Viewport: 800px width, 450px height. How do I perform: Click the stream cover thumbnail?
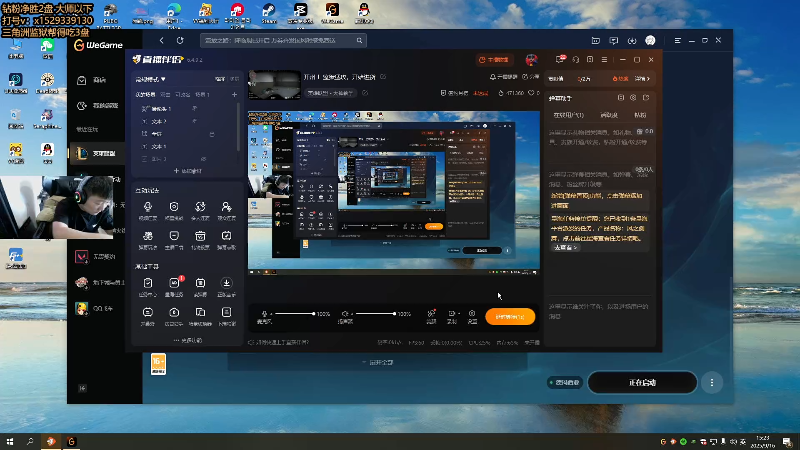click(274, 85)
